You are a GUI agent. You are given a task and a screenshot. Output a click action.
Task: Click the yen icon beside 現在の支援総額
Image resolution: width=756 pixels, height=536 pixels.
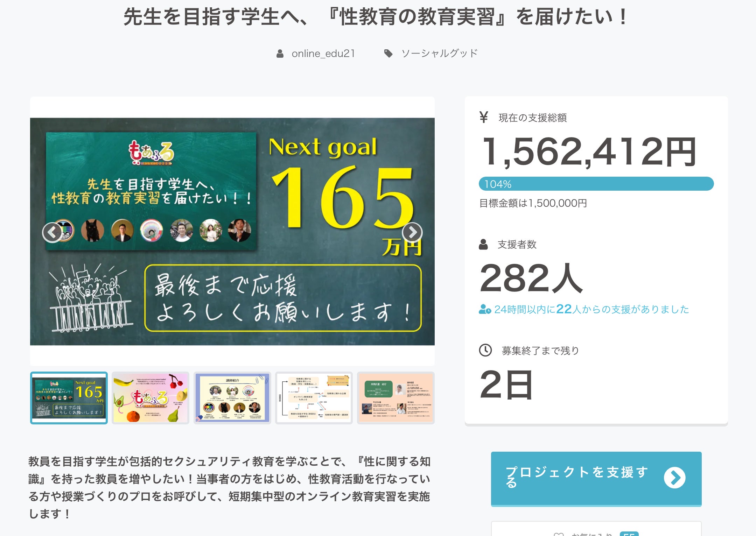pyautogui.click(x=484, y=118)
